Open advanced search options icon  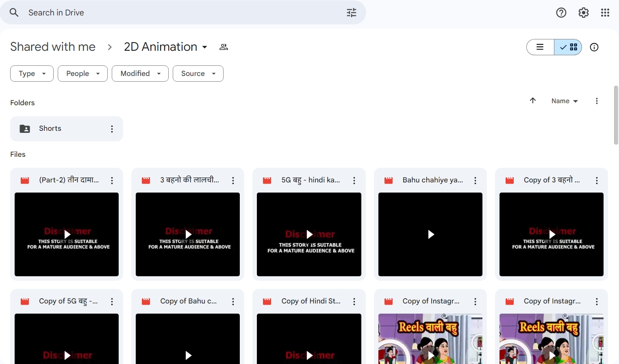pyautogui.click(x=352, y=13)
